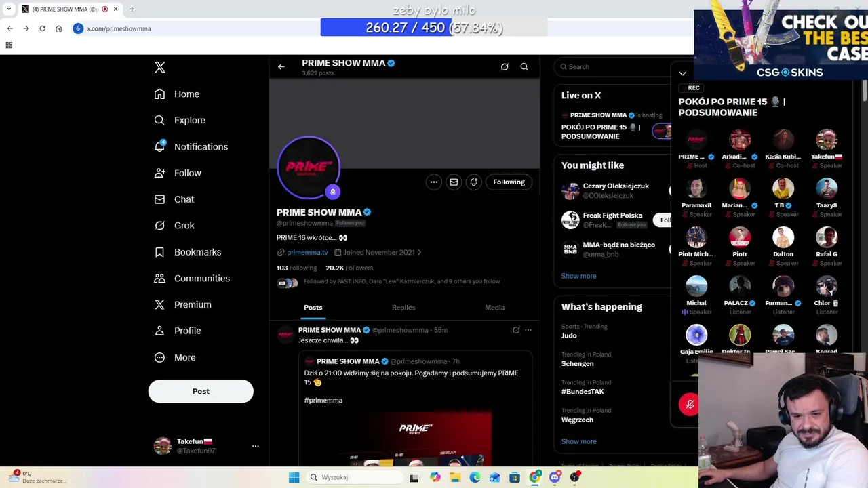This screenshot has height=488, width=868.
Task: Open first post more options
Action: pos(528,330)
